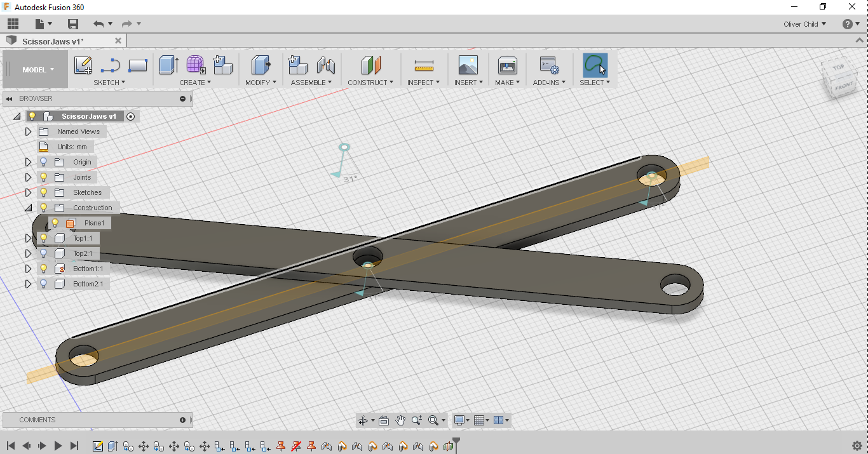868x454 pixels.
Task: Choose the Extrude tool in Create
Action: [x=168, y=65]
